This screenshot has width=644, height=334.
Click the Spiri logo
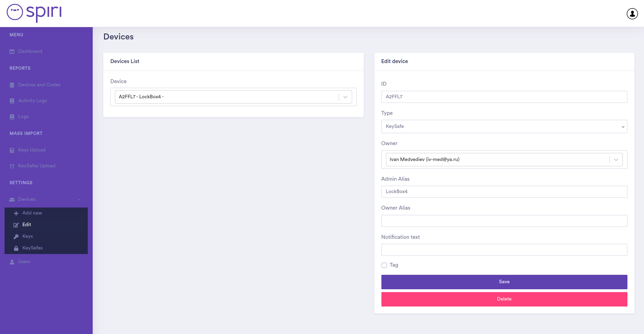tap(34, 13)
